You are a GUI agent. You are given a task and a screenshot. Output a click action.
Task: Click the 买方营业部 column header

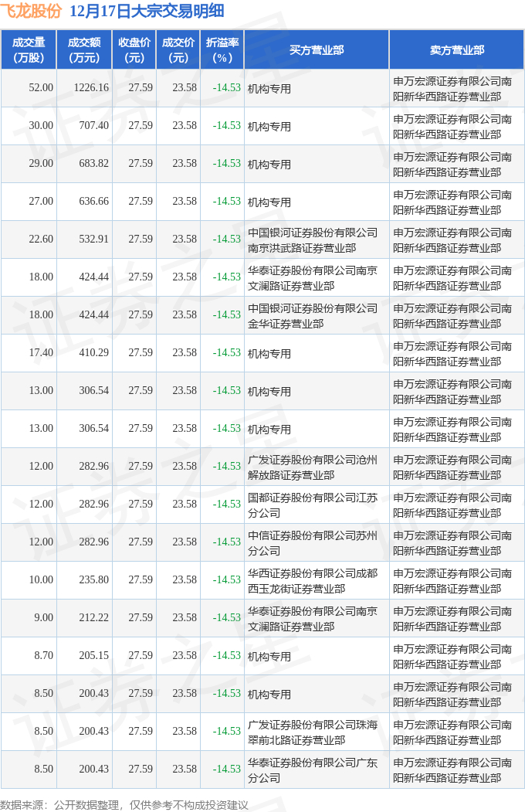[x=317, y=50]
